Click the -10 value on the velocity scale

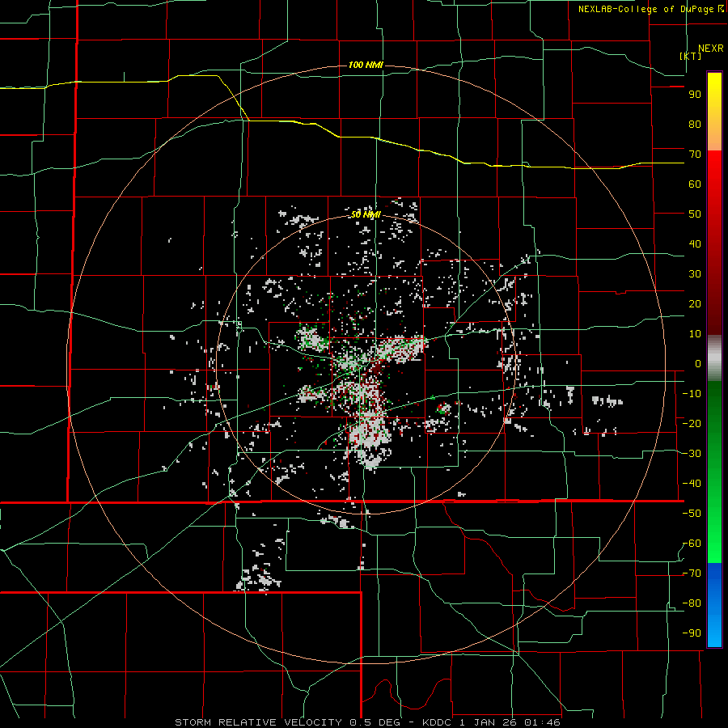point(692,394)
